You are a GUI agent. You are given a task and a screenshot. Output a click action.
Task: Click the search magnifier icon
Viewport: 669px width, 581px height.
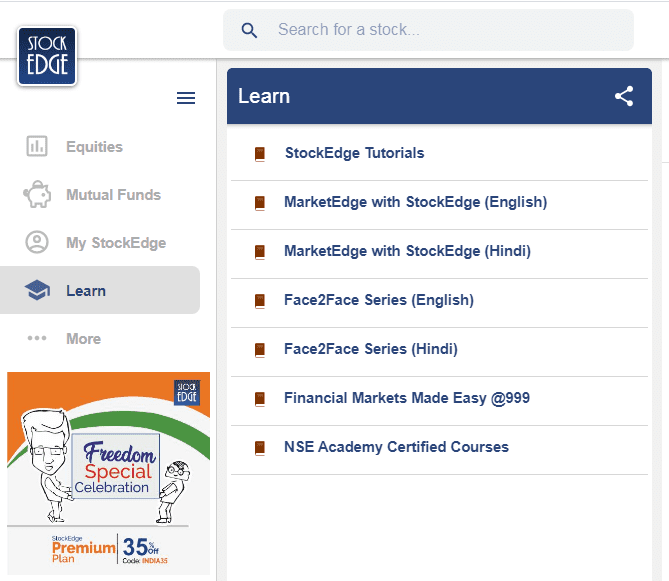click(249, 30)
